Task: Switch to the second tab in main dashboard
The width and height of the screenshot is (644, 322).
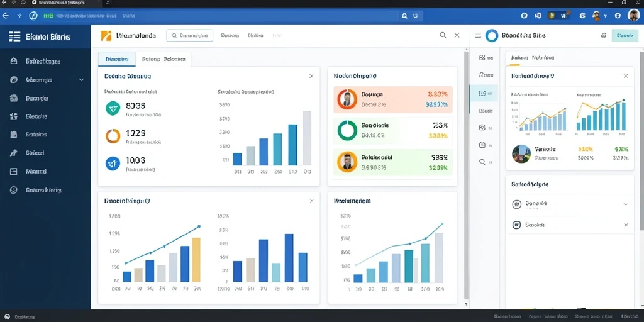Action: (163, 59)
